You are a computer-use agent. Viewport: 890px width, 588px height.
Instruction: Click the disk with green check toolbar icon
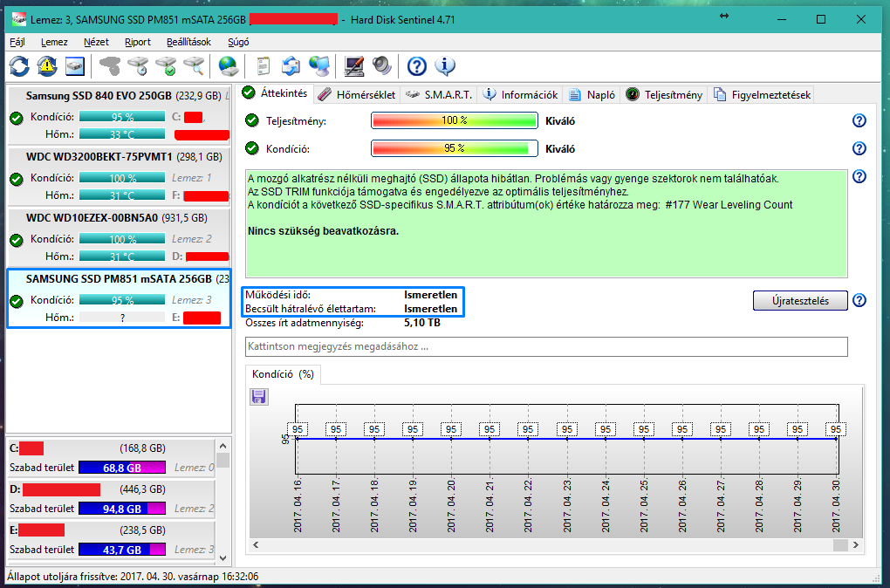point(167,66)
